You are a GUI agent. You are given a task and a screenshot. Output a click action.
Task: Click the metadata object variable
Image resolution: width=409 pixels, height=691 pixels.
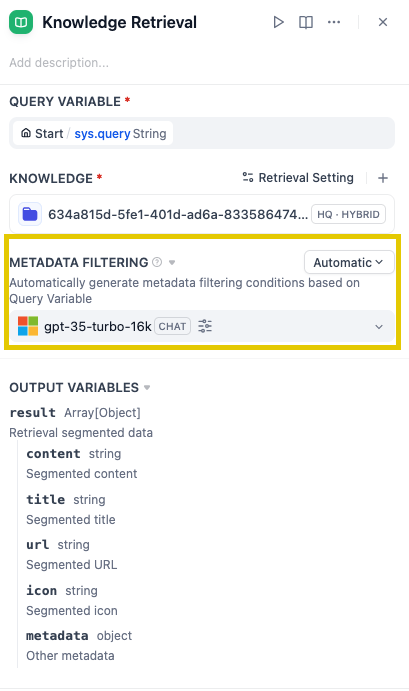click(x=79, y=635)
